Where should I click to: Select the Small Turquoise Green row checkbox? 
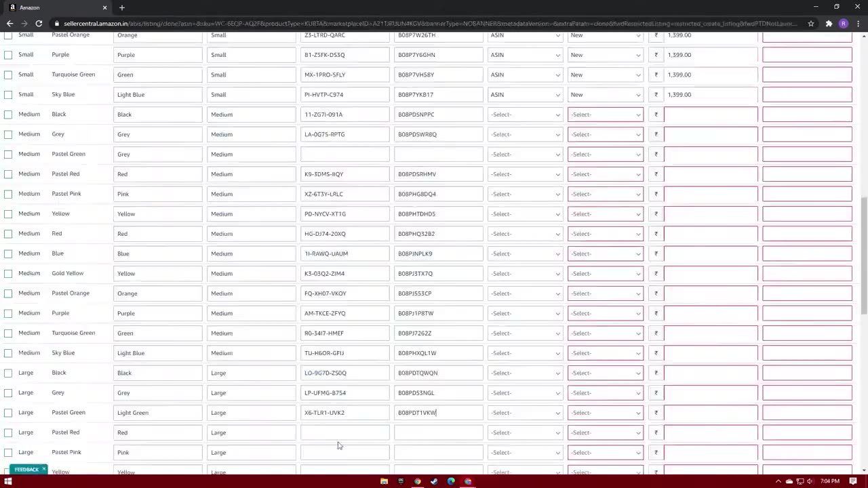tap(8, 75)
